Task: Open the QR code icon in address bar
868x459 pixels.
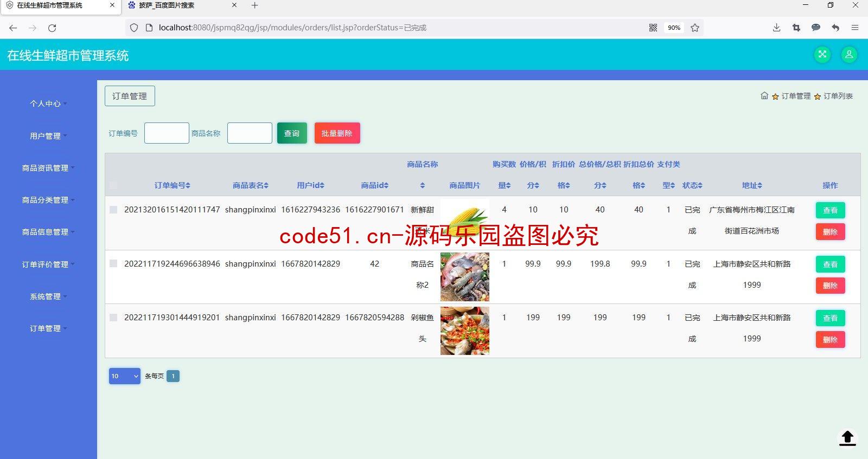Action: 653,28
